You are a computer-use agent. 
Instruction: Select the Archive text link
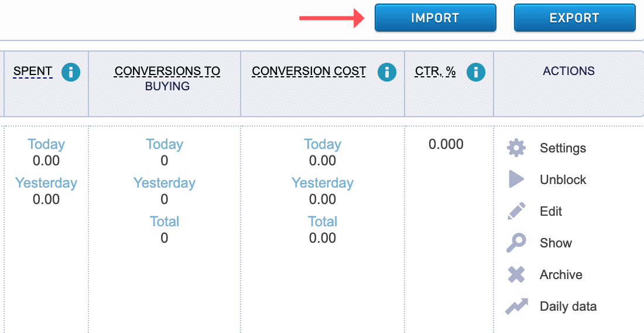561,275
